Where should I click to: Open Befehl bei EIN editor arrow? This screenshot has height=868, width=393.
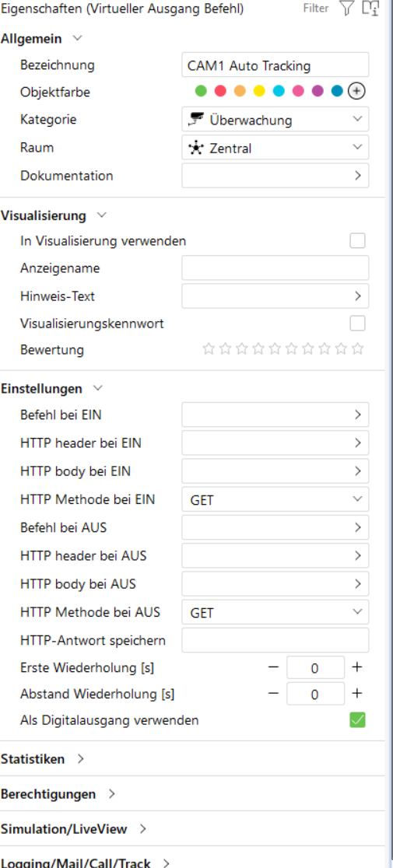[x=357, y=415]
